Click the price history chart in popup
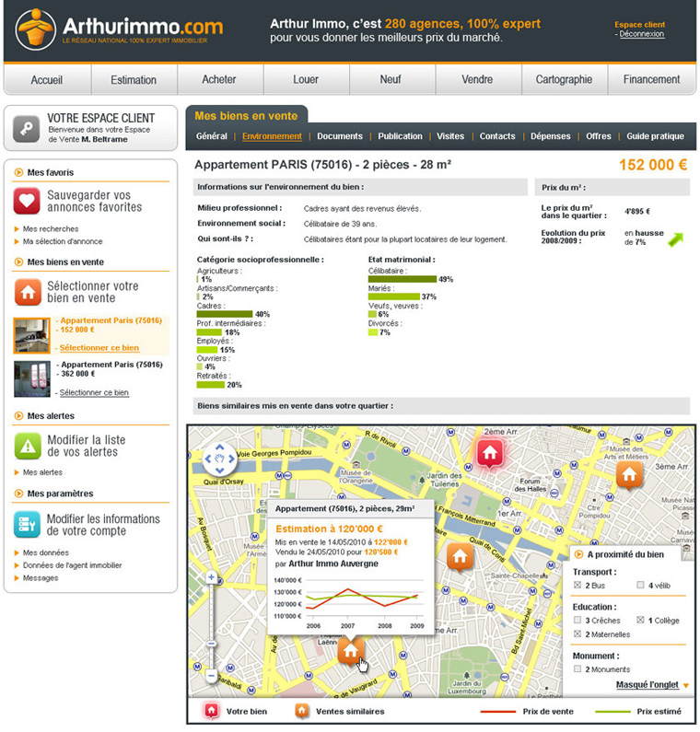Screen dimensions: 700x732 pyautogui.click(x=348, y=603)
